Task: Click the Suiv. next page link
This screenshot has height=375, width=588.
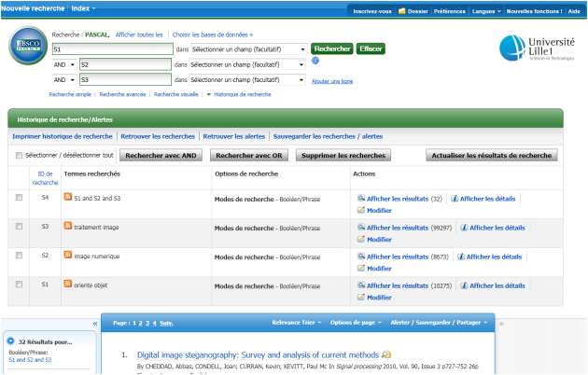Action: 166,323
